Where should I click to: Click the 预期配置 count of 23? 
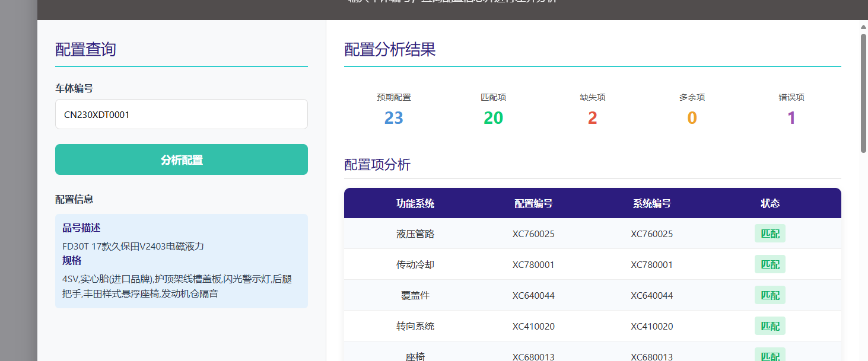click(393, 118)
